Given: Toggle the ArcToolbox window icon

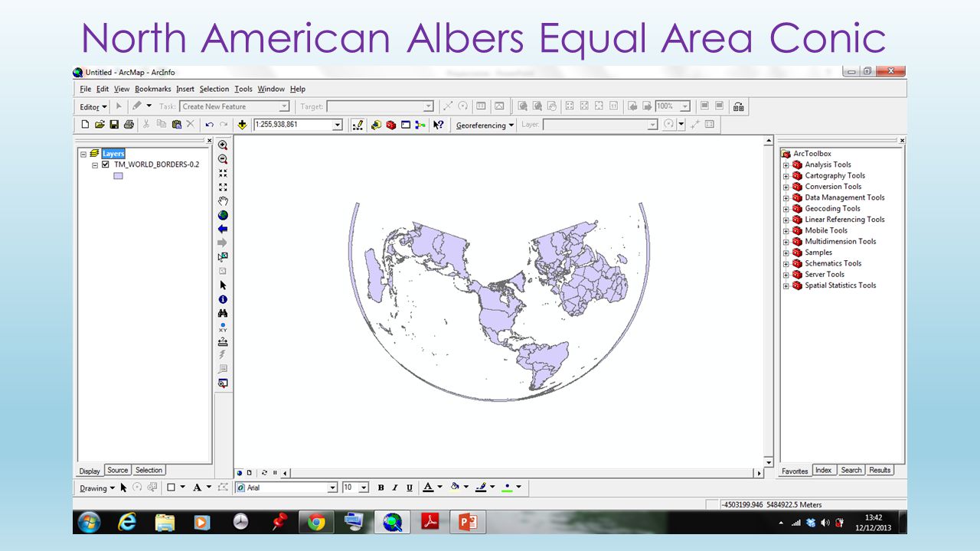Looking at the screenshot, I should [x=390, y=125].
